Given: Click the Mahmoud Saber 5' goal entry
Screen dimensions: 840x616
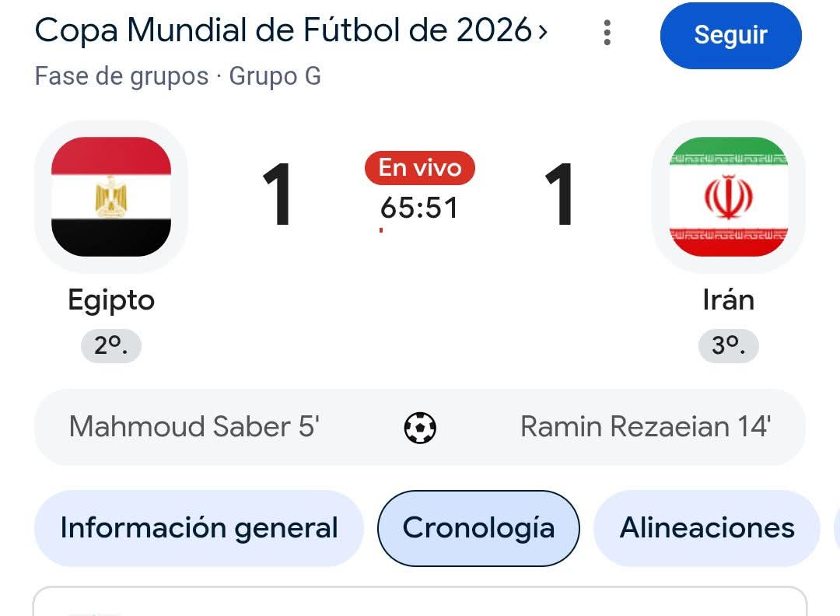Looking at the screenshot, I should tap(194, 427).
